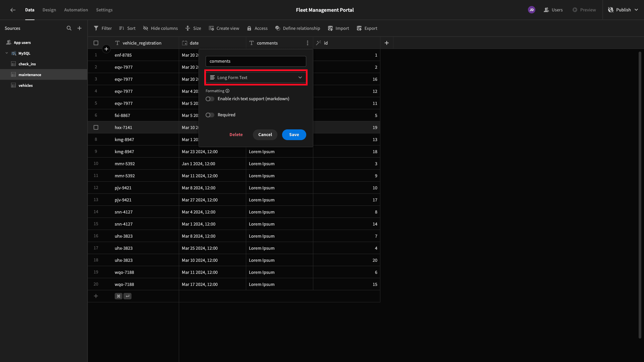
Task: Open the Long Form Text type dropdown
Action: 256,77
